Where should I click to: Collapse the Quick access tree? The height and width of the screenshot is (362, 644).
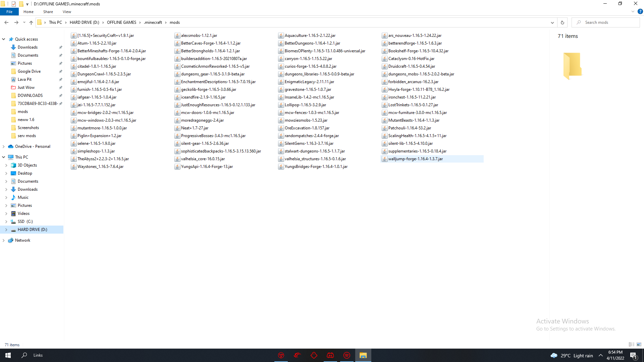point(4,39)
